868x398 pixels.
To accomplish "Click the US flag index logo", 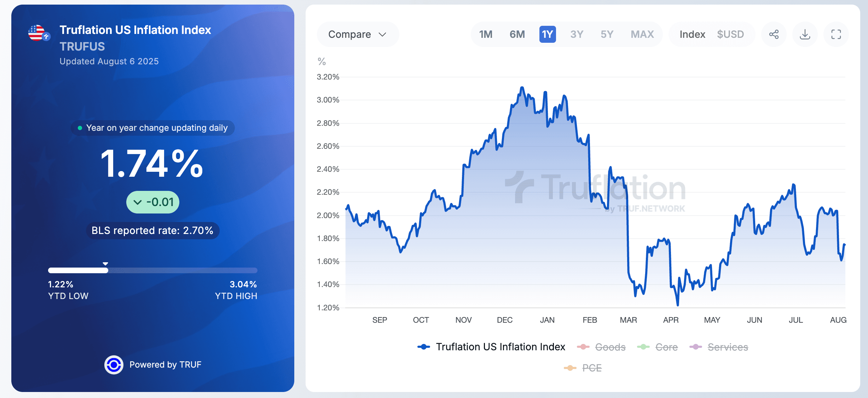I will (39, 33).
